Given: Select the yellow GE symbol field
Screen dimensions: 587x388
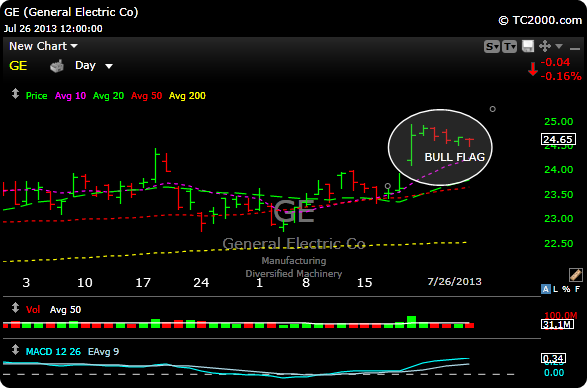Looking at the screenshot, I should (18, 66).
